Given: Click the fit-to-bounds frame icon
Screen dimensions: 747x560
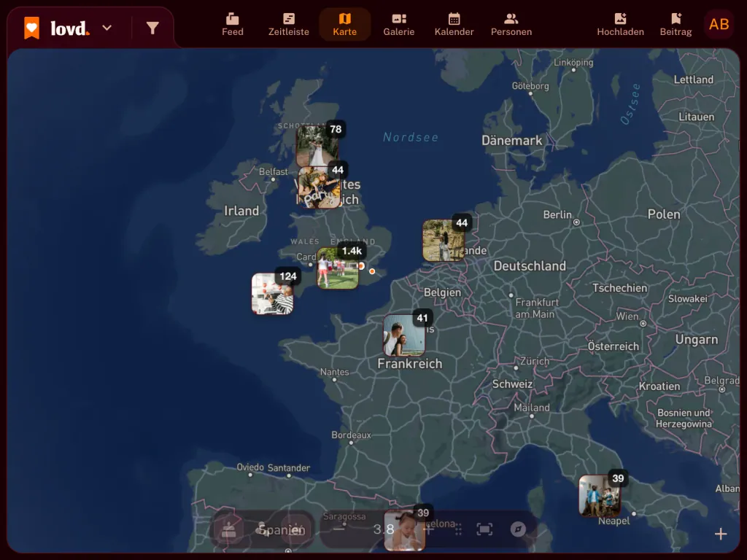Looking at the screenshot, I should point(484,529).
